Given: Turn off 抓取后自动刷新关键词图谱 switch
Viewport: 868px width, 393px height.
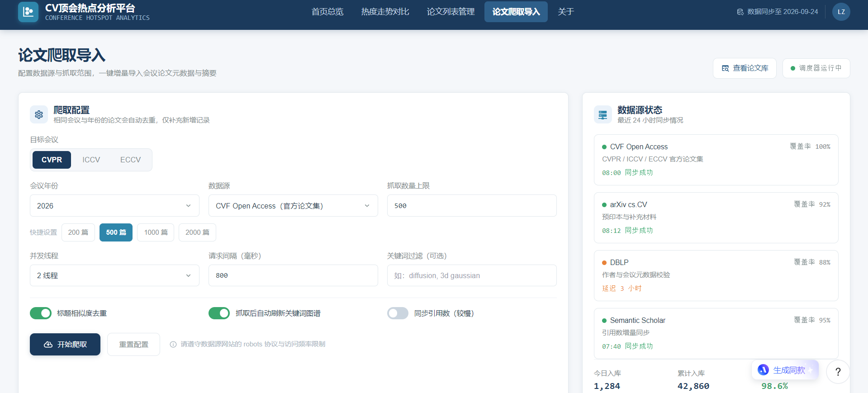Looking at the screenshot, I should 219,313.
